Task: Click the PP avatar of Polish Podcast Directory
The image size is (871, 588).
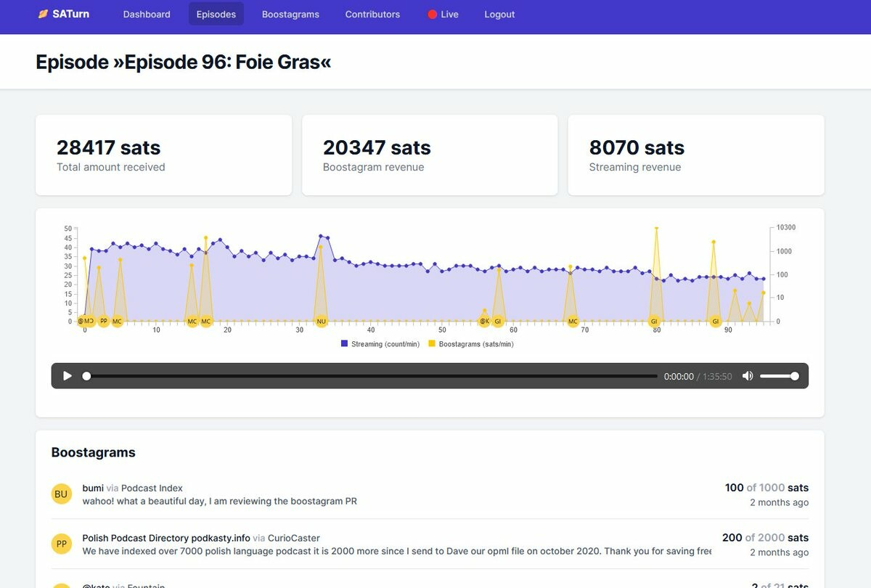Action: pyautogui.click(x=61, y=544)
